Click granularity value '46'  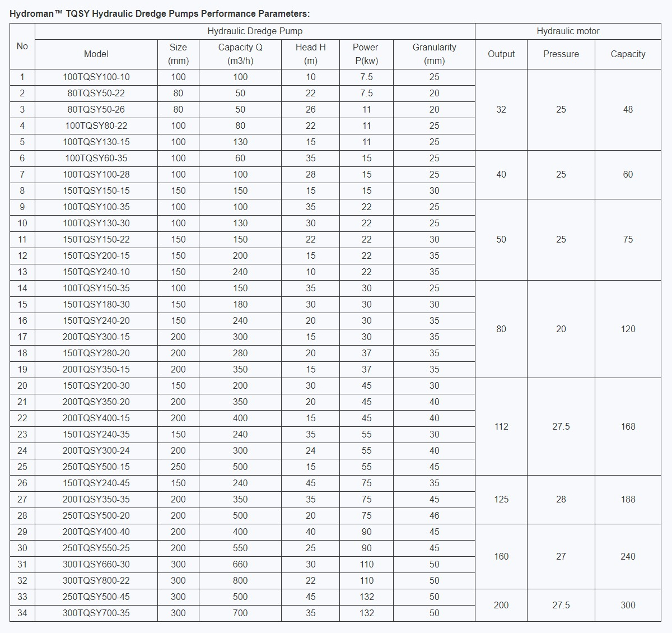coord(434,516)
